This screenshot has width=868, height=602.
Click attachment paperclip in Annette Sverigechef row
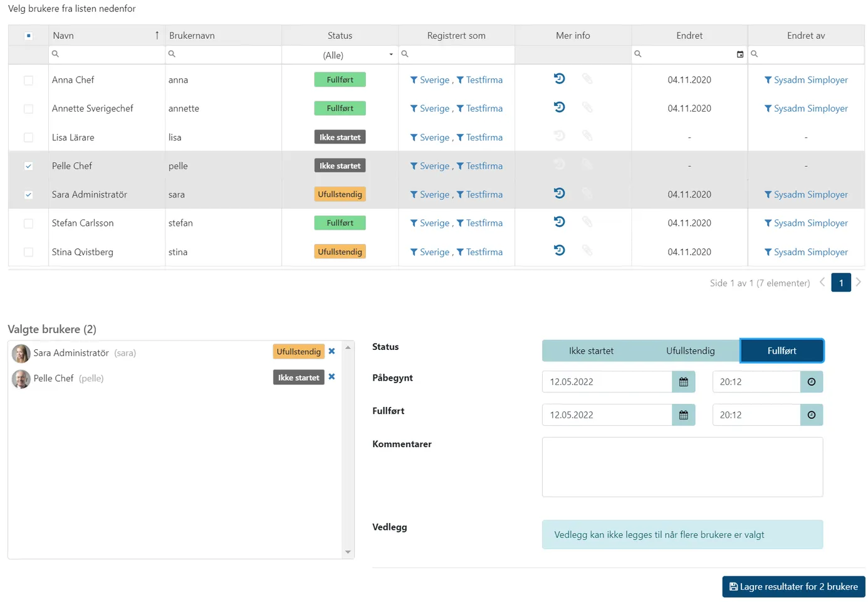point(587,108)
